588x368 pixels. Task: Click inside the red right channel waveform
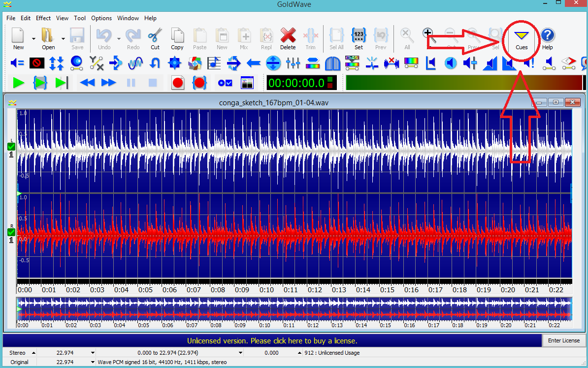(x=294, y=236)
